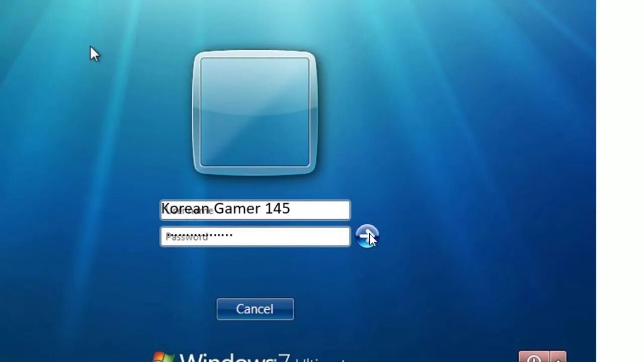Open the shut down options arrow menu
The width and height of the screenshot is (644, 362).
(x=558, y=357)
